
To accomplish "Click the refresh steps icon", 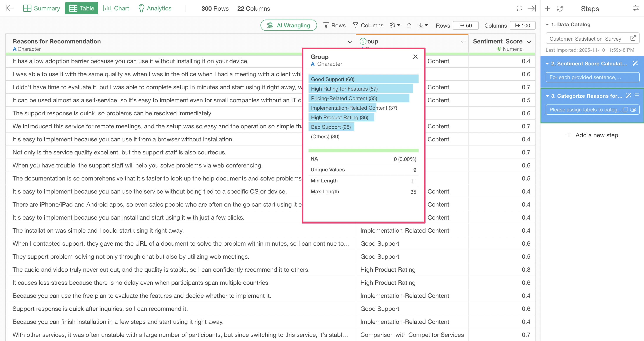I will coord(559,8).
